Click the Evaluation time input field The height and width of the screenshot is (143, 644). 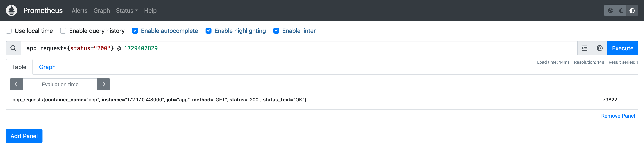pyautogui.click(x=60, y=84)
